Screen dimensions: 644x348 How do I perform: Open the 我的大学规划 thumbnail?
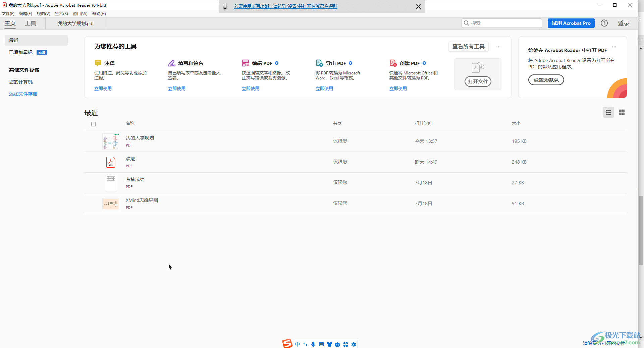(111, 141)
